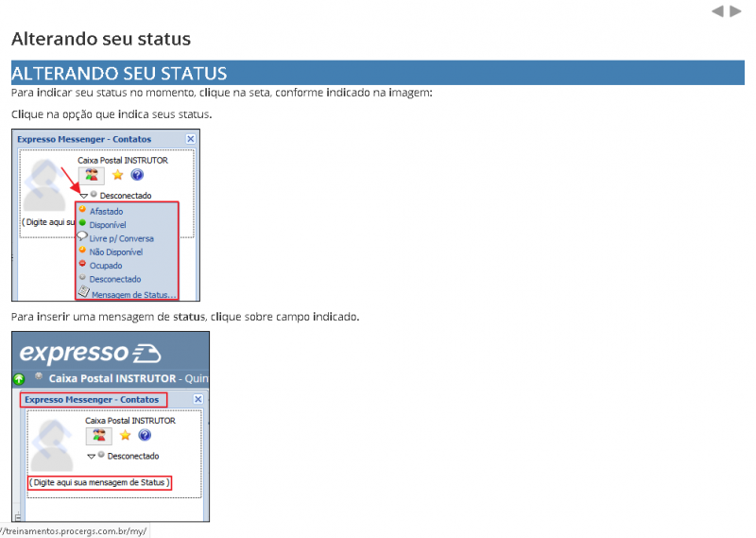
Task: Click the Expresso Messenger - Contatos title in first image
Action: (84, 139)
